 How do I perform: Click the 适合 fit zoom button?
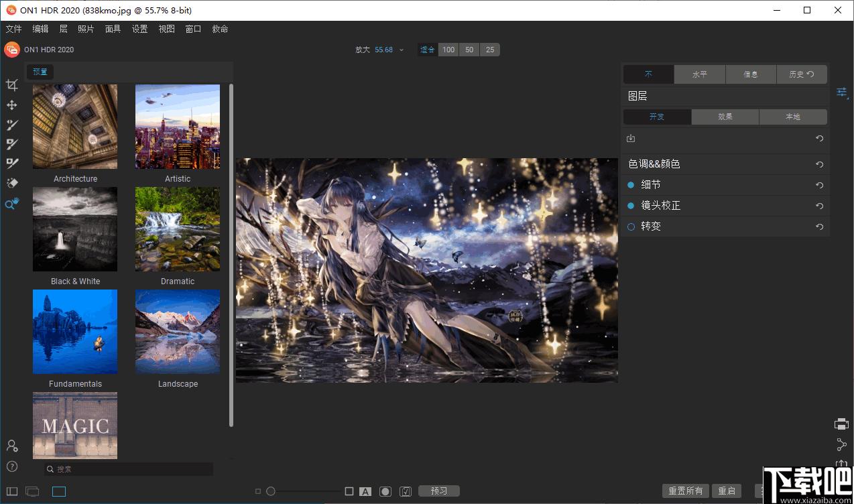(x=427, y=50)
